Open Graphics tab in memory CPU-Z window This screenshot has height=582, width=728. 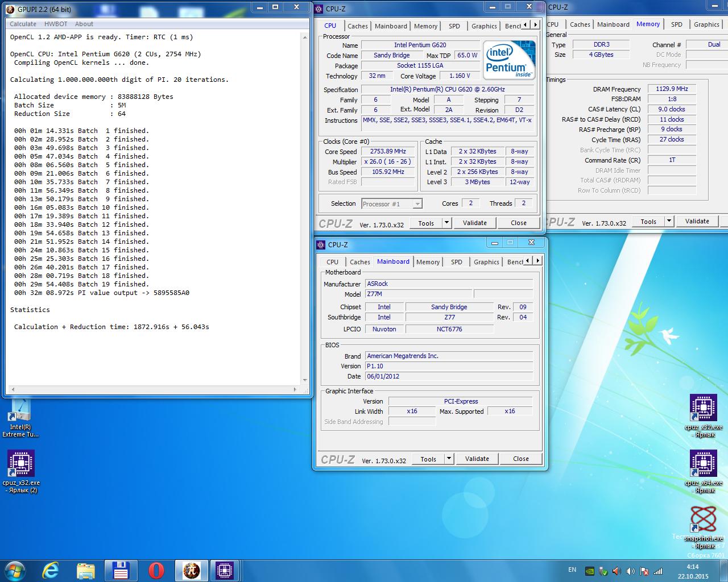click(706, 24)
